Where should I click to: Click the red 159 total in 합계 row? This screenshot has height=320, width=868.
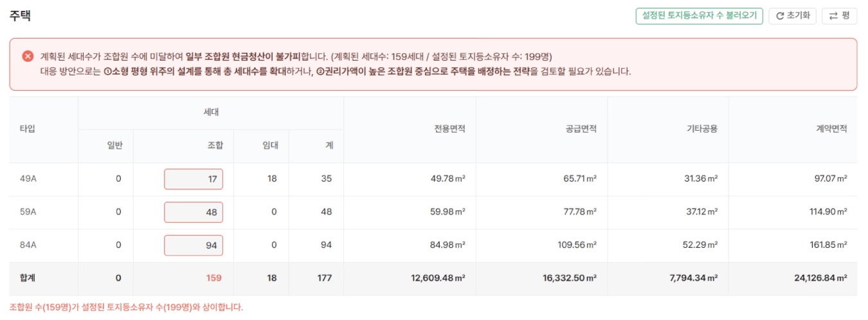pos(213,278)
